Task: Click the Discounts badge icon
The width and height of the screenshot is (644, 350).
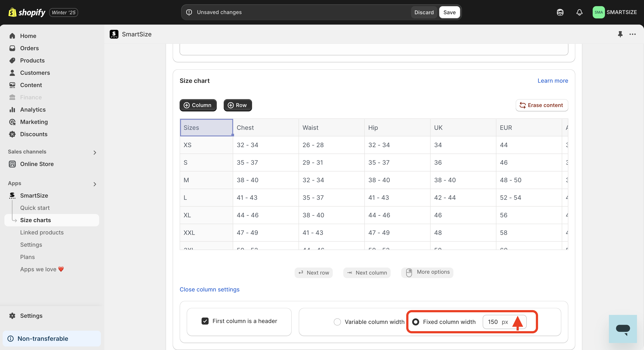Action: (x=12, y=134)
